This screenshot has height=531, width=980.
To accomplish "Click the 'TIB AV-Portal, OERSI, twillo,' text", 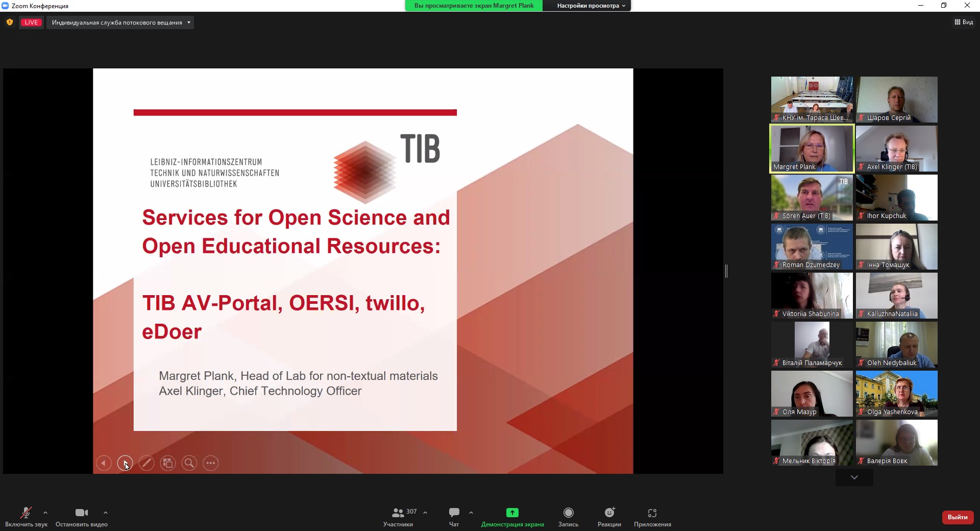I will pos(283,303).
